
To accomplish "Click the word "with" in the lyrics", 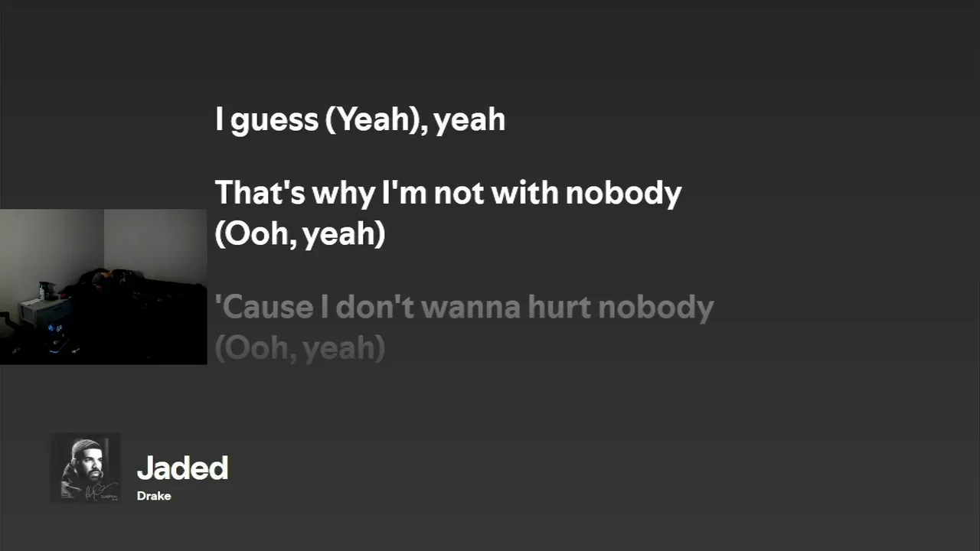I will coord(524,193).
